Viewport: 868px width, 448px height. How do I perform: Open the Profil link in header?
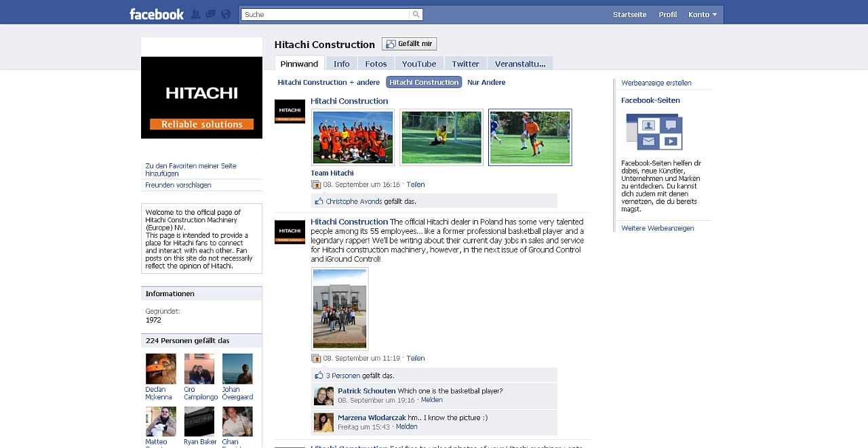(x=667, y=15)
